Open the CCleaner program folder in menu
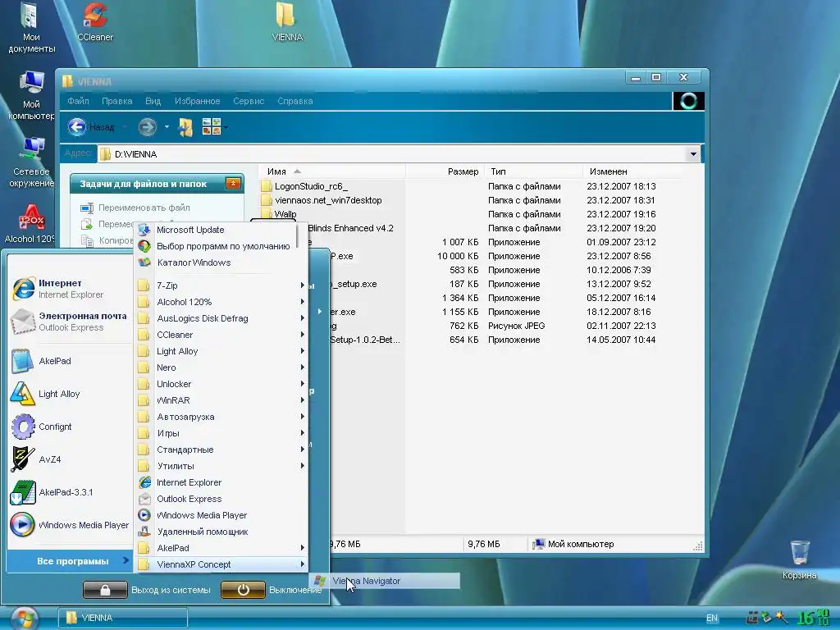The height and width of the screenshot is (630, 840). [x=221, y=335]
